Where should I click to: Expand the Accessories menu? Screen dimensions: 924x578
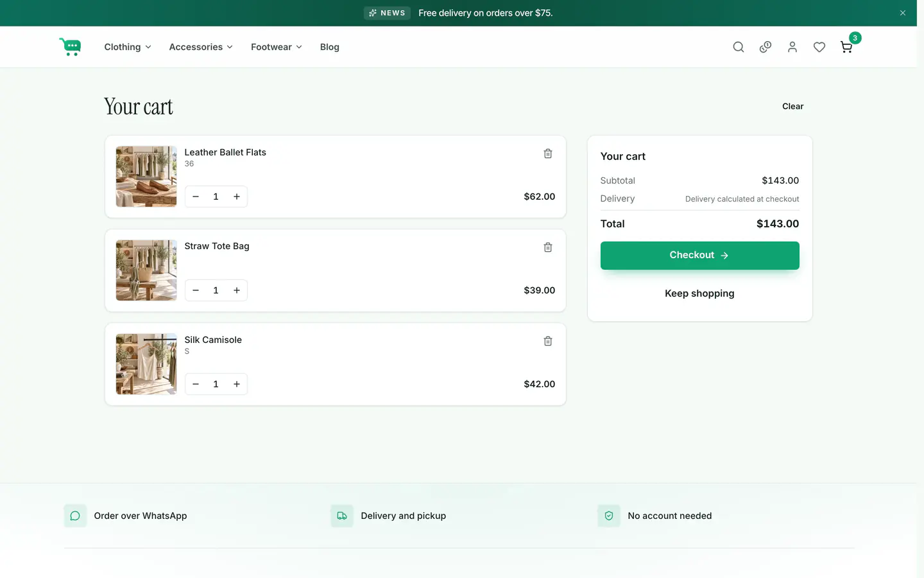201,47
